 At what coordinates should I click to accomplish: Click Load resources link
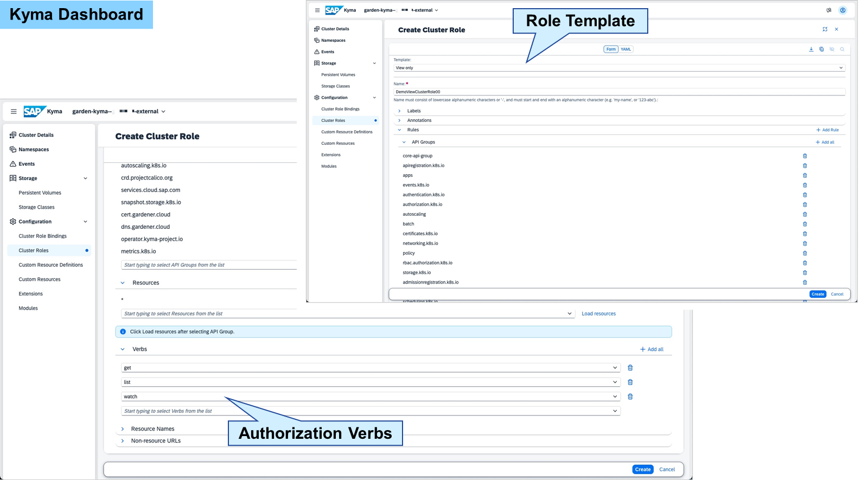[599, 313]
